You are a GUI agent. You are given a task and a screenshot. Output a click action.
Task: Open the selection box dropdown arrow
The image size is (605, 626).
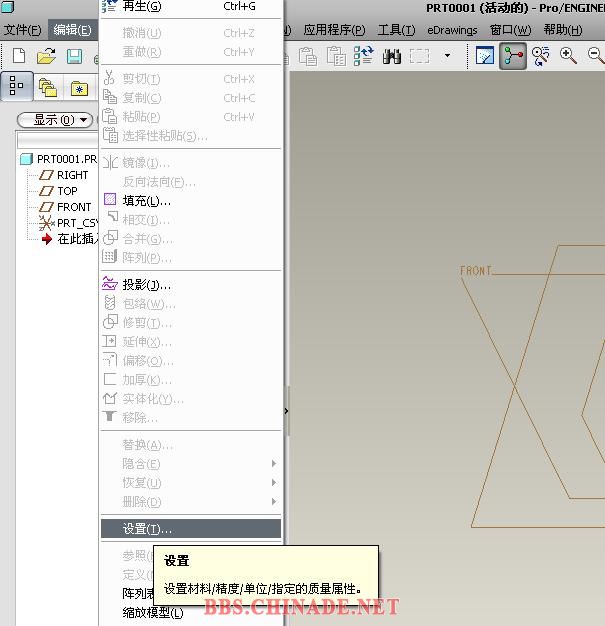tap(447, 56)
